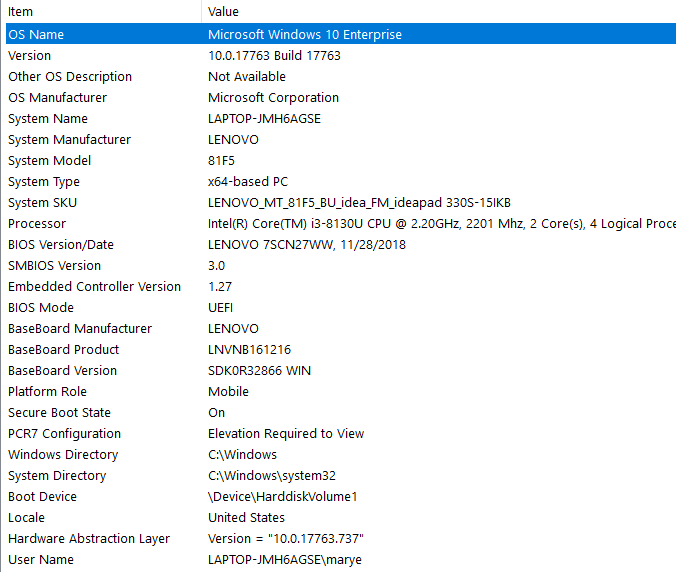676x572 pixels.
Task: Click the value LNVNB161216
Action: pyautogui.click(x=249, y=350)
